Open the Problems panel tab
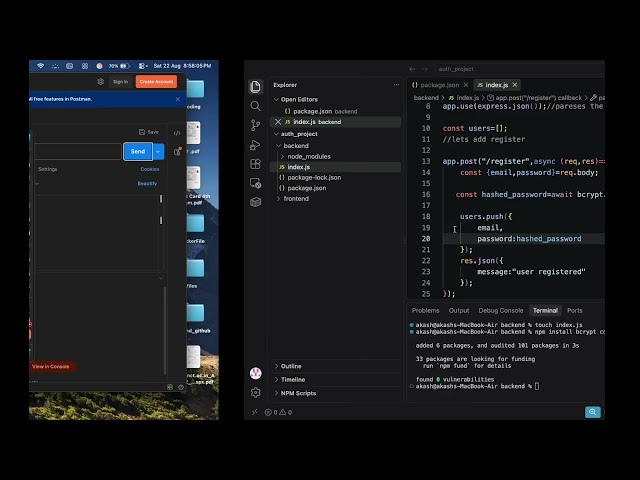The width and height of the screenshot is (640, 480). 425,311
